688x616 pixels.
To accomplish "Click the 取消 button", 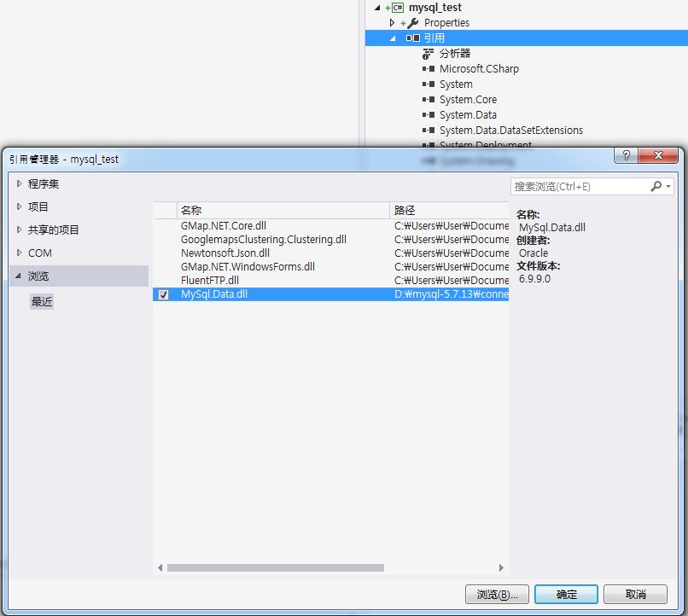I will point(635,595).
